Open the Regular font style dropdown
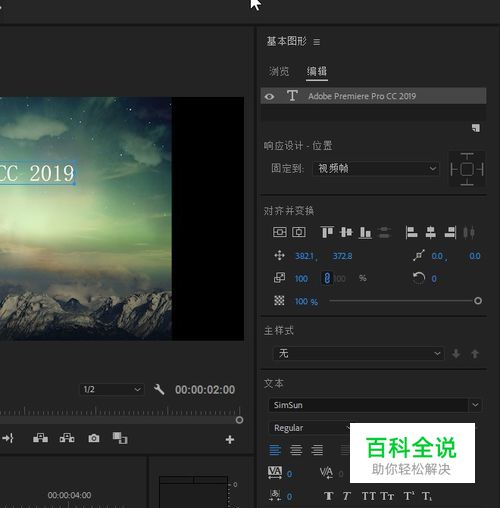Viewport: 500px width, 508px height. 309,428
